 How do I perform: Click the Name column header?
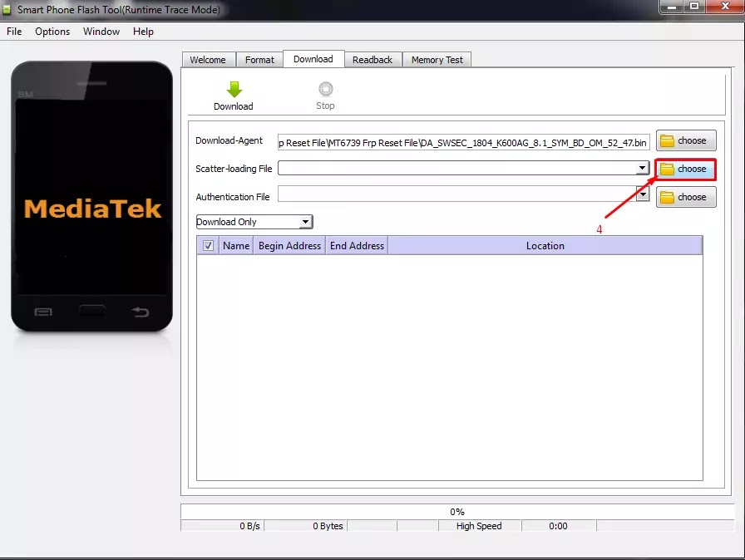[236, 245]
